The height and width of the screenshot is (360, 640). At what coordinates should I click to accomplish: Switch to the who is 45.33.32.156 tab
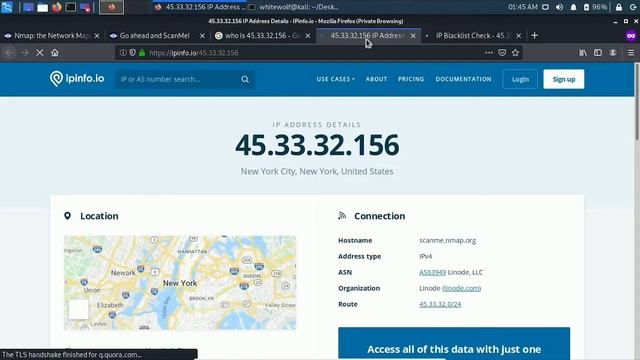pyautogui.click(x=261, y=36)
